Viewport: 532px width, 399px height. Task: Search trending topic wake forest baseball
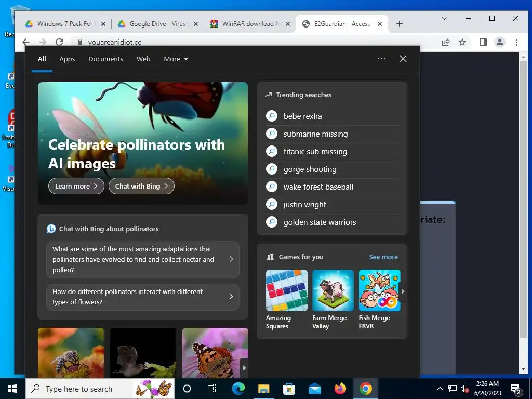coord(332,187)
